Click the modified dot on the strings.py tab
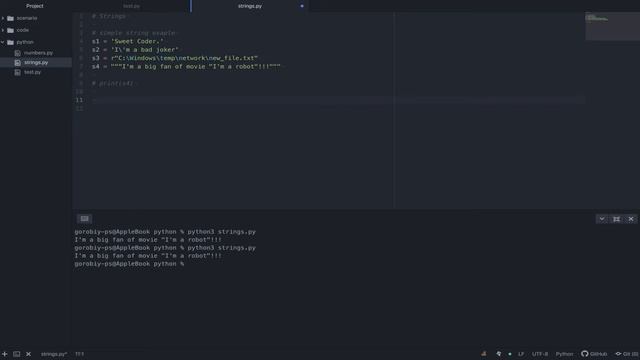The image size is (640, 360). coord(302,6)
